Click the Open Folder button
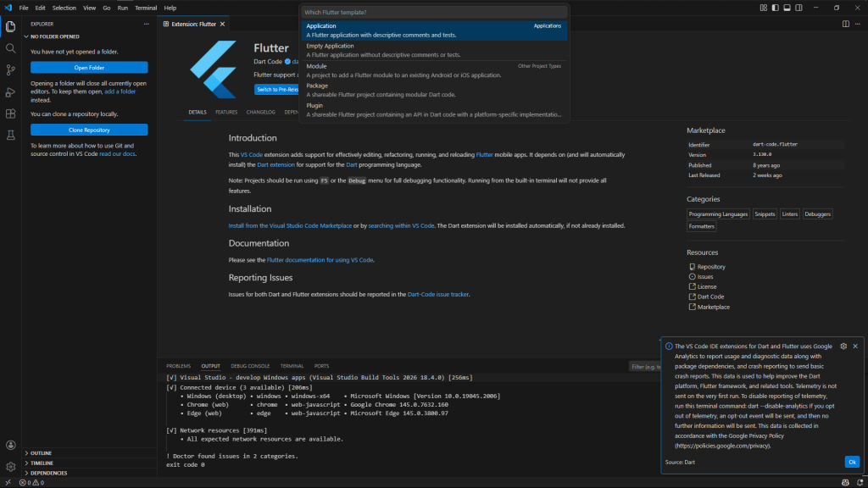This screenshot has width=868, height=488. (x=89, y=68)
